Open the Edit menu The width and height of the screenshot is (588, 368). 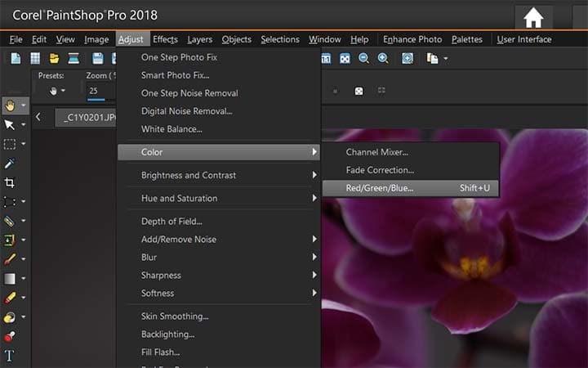(x=39, y=39)
